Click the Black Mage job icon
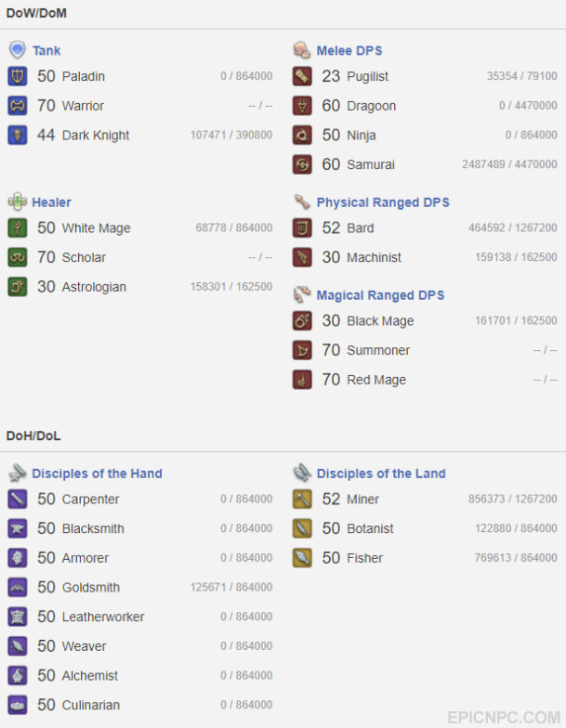The height and width of the screenshot is (728, 566). coord(302,321)
